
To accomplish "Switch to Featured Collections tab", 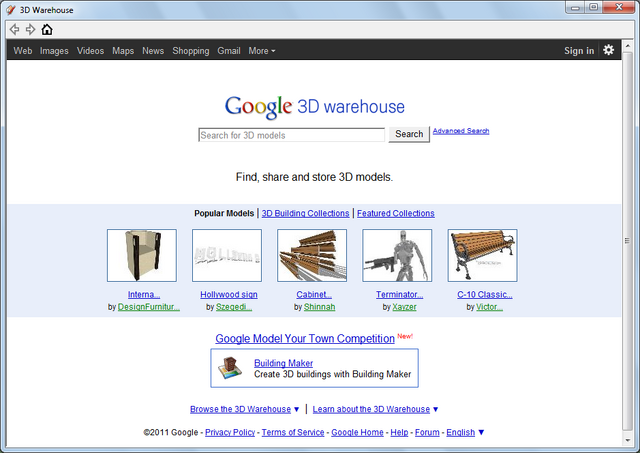I will tap(396, 213).
